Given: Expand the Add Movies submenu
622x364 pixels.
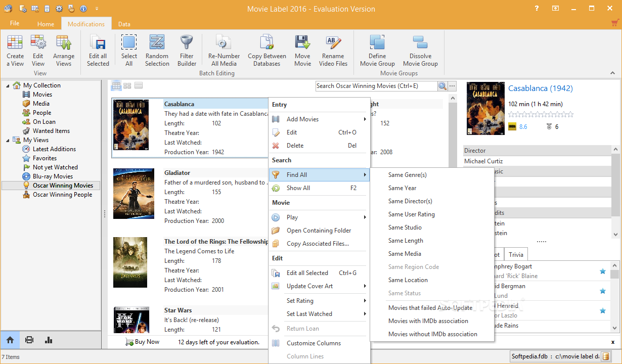Looking at the screenshot, I should point(319,119).
